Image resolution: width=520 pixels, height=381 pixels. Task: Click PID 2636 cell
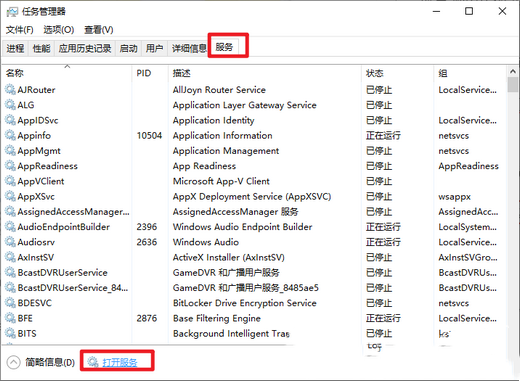[147, 242]
